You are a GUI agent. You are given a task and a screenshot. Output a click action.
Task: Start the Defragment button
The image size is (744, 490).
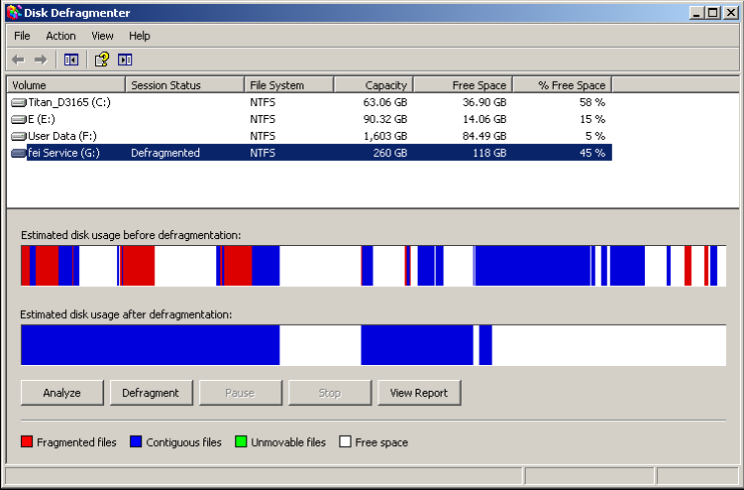click(151, 393)
